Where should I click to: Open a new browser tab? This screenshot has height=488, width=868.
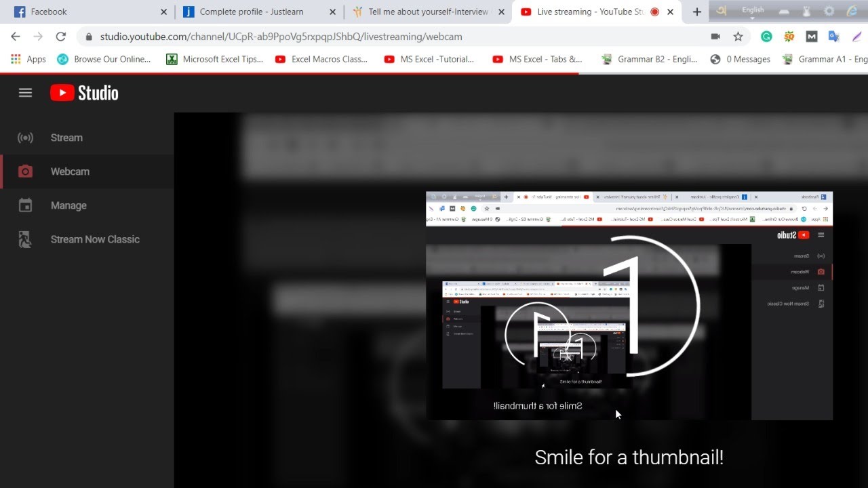click(x=696, y=12)
